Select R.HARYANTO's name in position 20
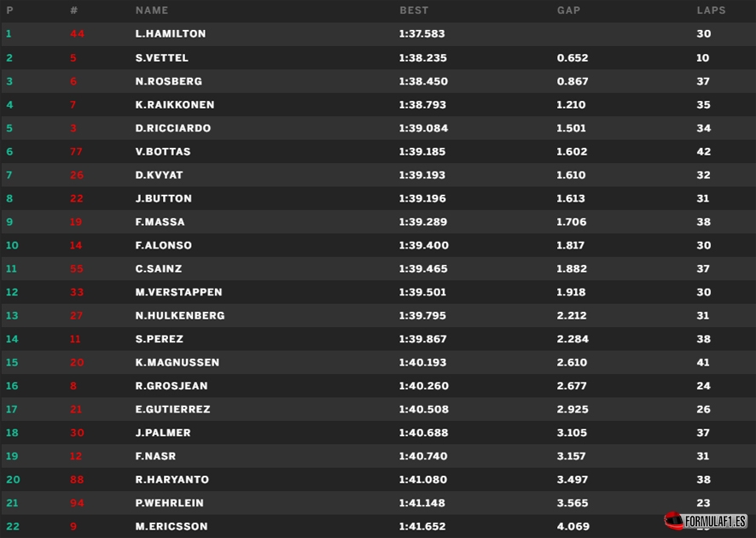 tap(172, 480)
